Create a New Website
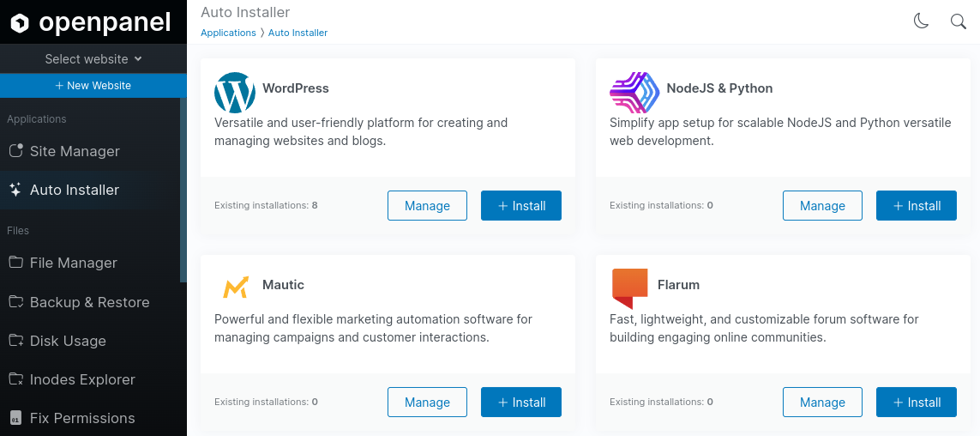This screenshot has width=980, height=436. click(x=93, y=86)
